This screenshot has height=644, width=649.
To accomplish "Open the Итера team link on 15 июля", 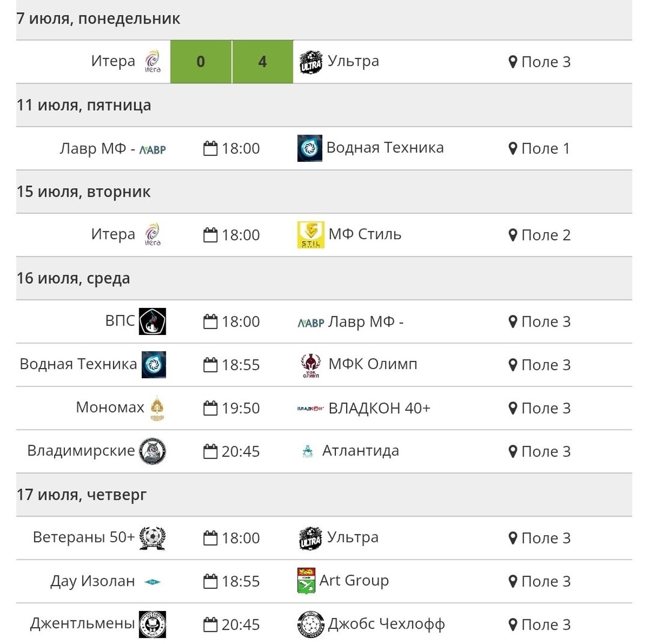I will 113,234.
